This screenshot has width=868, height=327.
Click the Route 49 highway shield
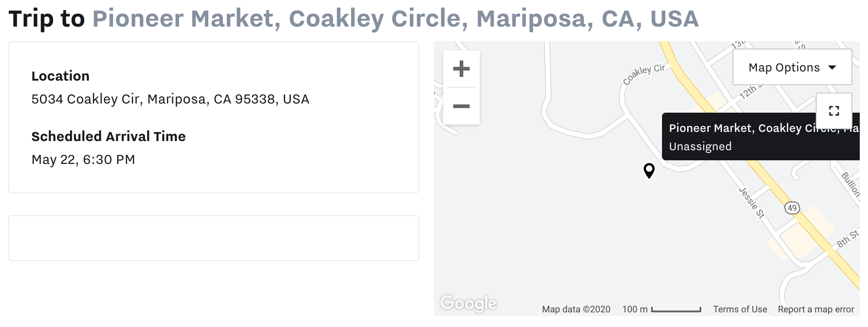click(x=792, y=208)
